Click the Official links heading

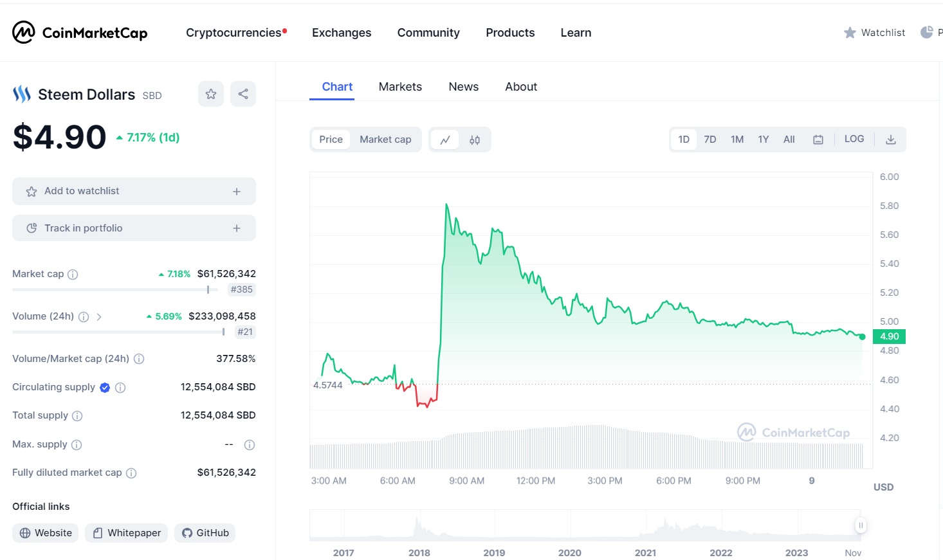coord(41,507)
